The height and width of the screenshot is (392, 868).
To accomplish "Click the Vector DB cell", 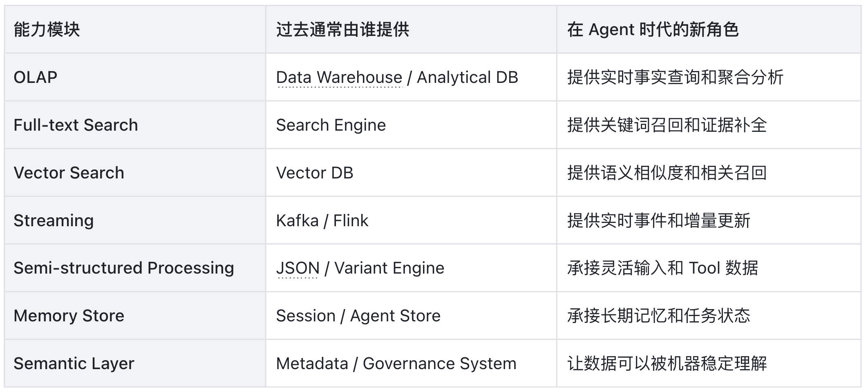I will 411,173.
